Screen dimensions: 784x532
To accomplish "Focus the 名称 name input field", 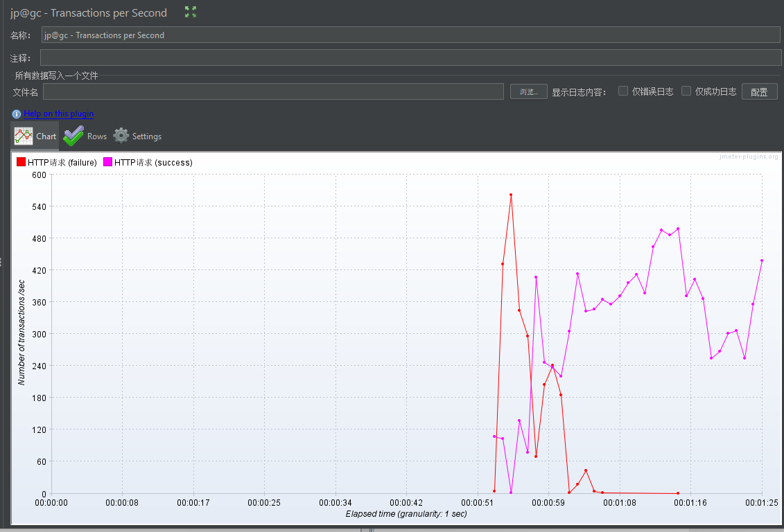I will [x=410, y=35].
